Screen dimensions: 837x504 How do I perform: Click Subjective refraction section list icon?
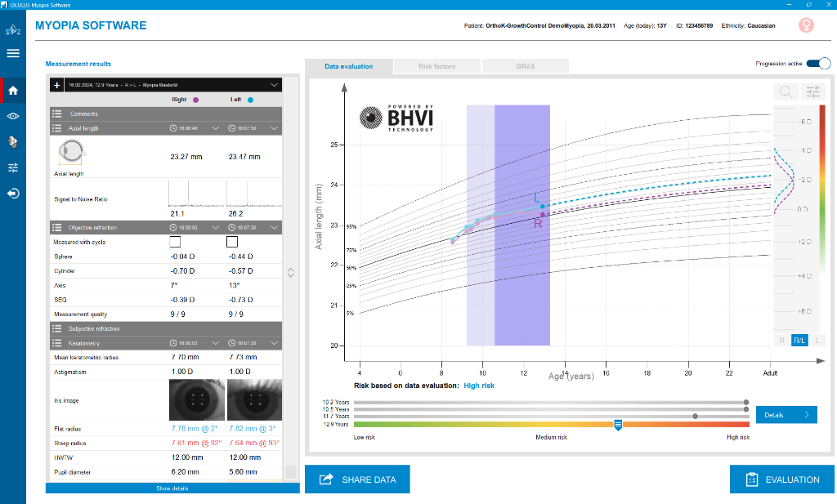point(56,328)
